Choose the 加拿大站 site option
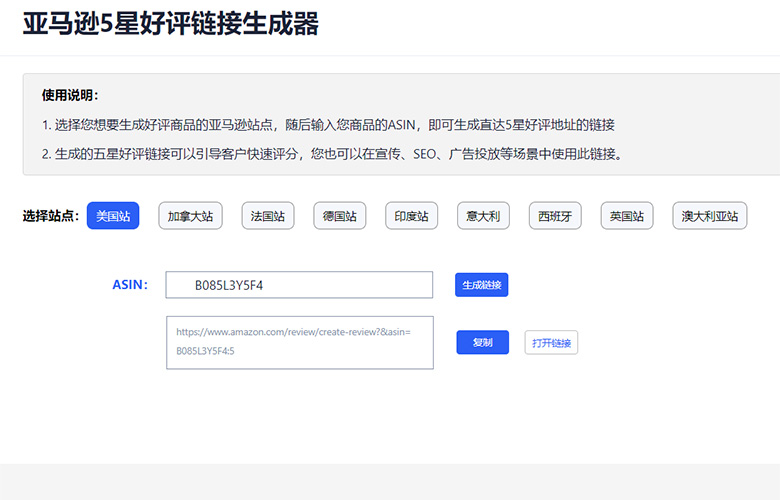Image resolution: width=780 pixels, height=500 pixels. (x=191, y=216)
